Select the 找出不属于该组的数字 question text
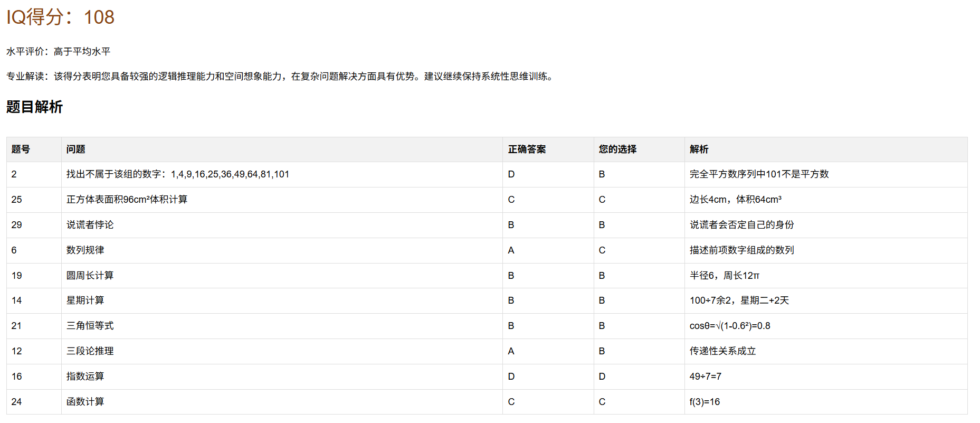The image size is (980, 423). click(x=177, y=174)
